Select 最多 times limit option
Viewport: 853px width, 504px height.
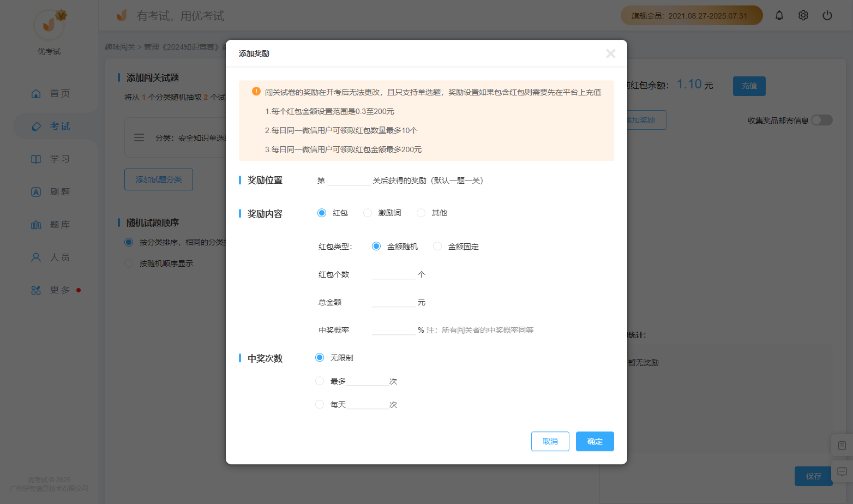[x=320, y=381]
